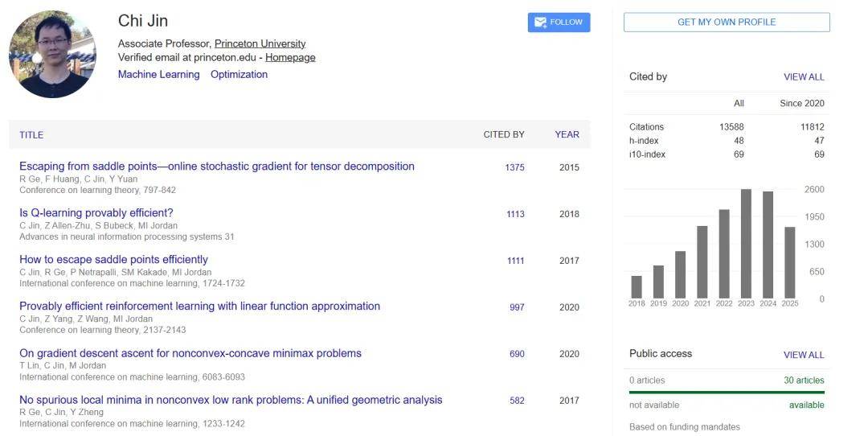Select the Machine Learning interest tag
This screenshot has width=868, height=436.
158,74
